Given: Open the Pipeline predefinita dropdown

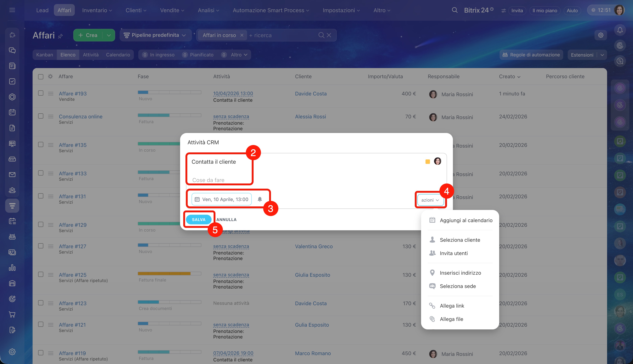Looking at the screenshot, I should click(155, 35).
